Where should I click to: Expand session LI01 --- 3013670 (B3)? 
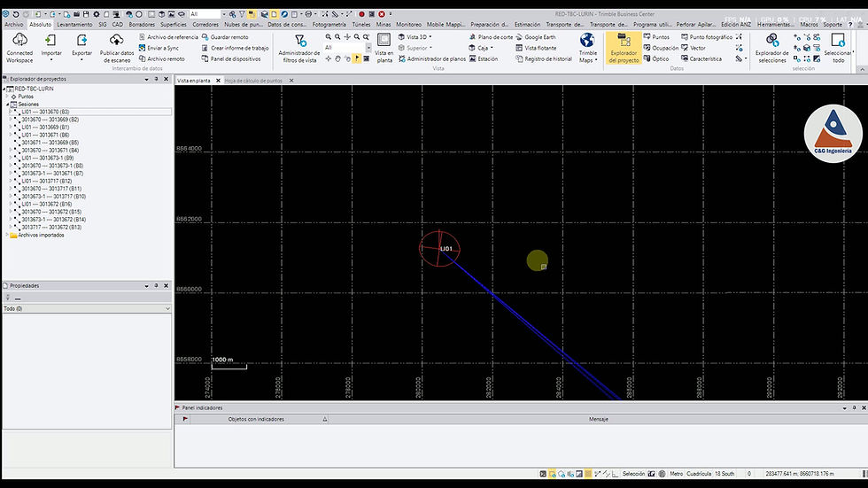(x=11, y=112)
